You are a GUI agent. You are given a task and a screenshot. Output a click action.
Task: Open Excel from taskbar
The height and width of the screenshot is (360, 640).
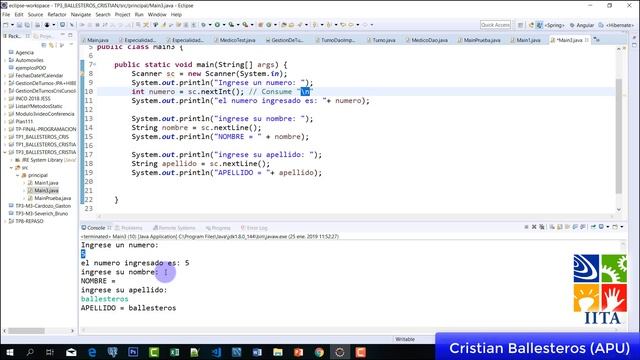point(174,352)
